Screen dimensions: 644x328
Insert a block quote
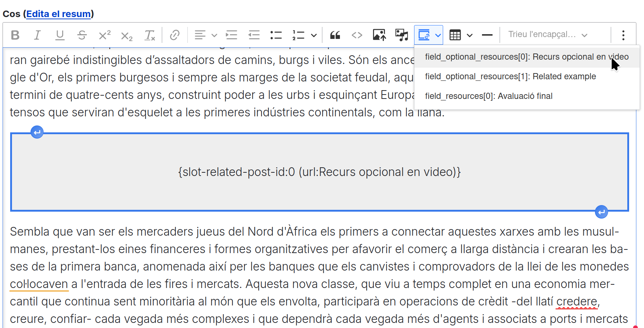point(335,35)
